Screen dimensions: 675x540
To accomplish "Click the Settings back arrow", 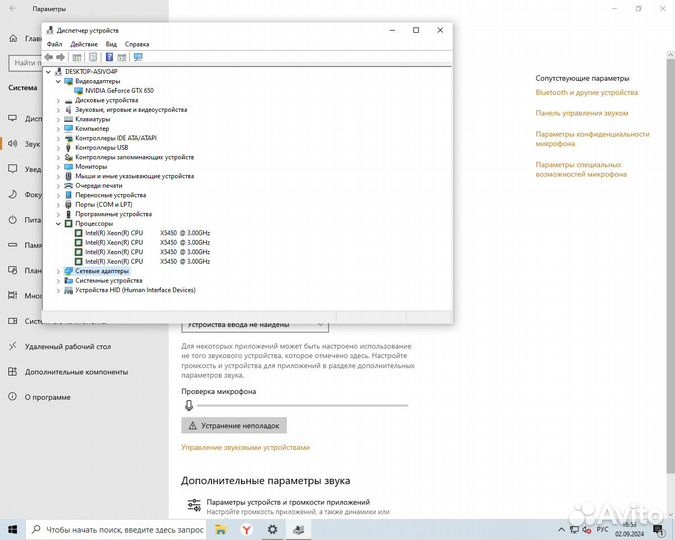I will [12, 9].
